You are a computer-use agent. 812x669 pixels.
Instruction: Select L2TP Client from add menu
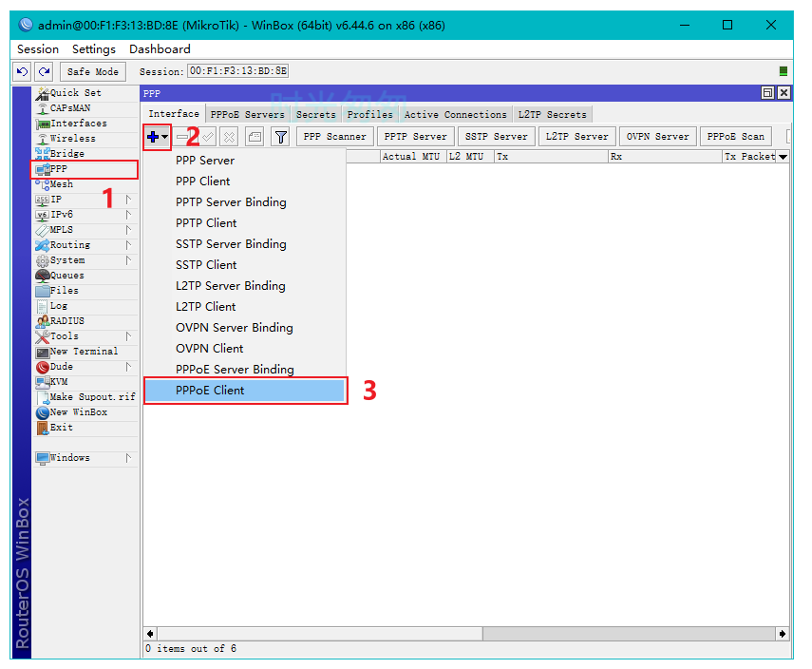tap(245, 307)
